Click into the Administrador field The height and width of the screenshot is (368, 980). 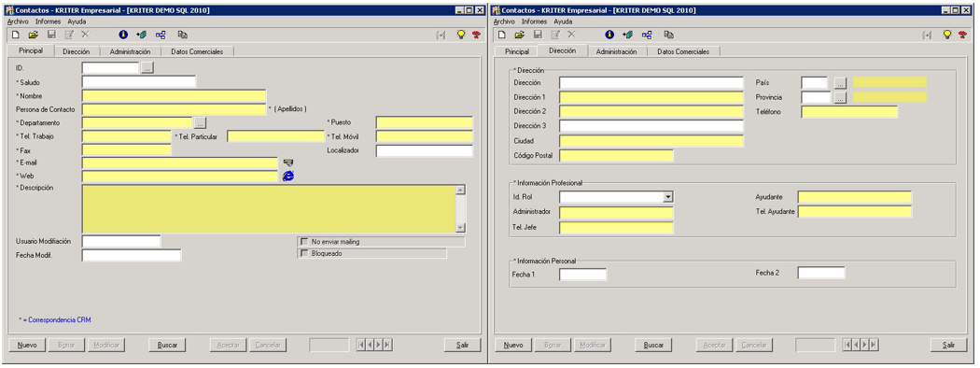pos(616,212)
